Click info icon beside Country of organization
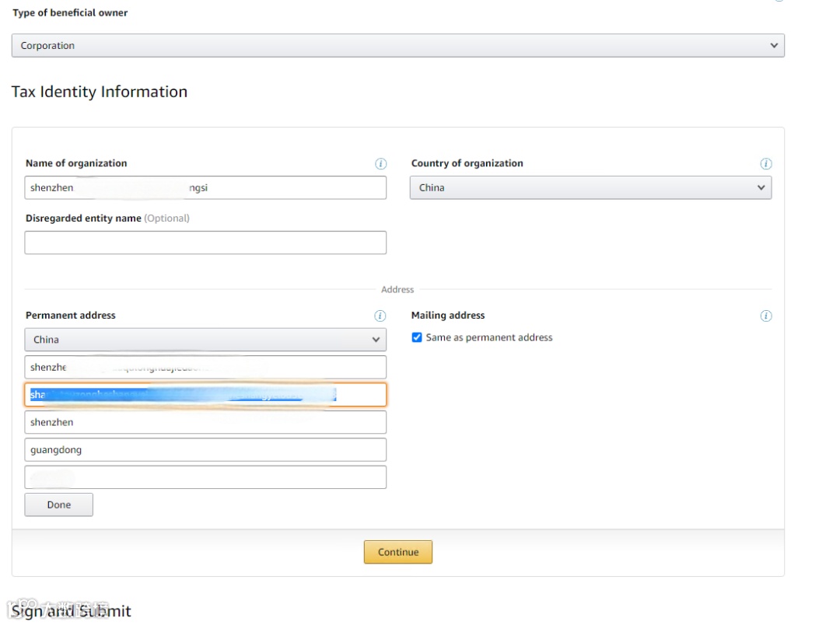840x625 pixels. [x=765, y=164]
